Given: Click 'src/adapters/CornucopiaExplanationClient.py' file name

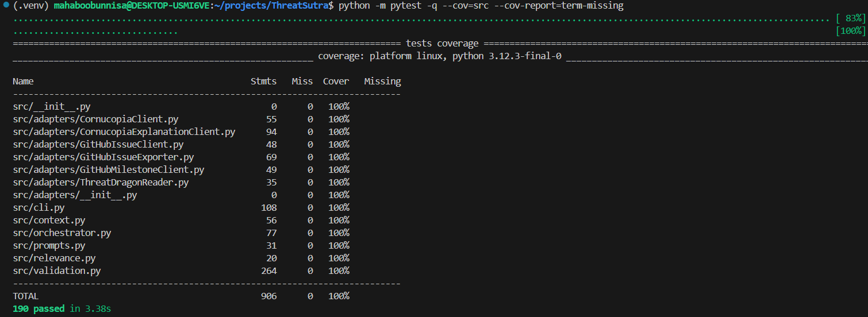Looking at the screenshot, I should 124,132.
